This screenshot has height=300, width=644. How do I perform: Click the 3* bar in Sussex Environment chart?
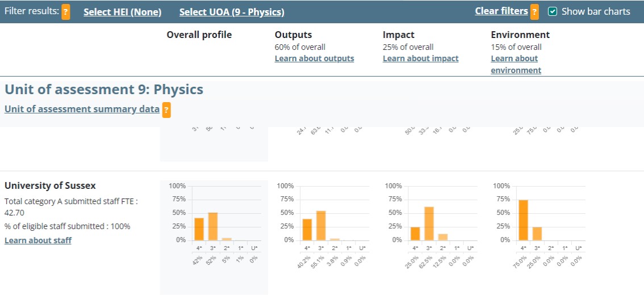point(537,233)
